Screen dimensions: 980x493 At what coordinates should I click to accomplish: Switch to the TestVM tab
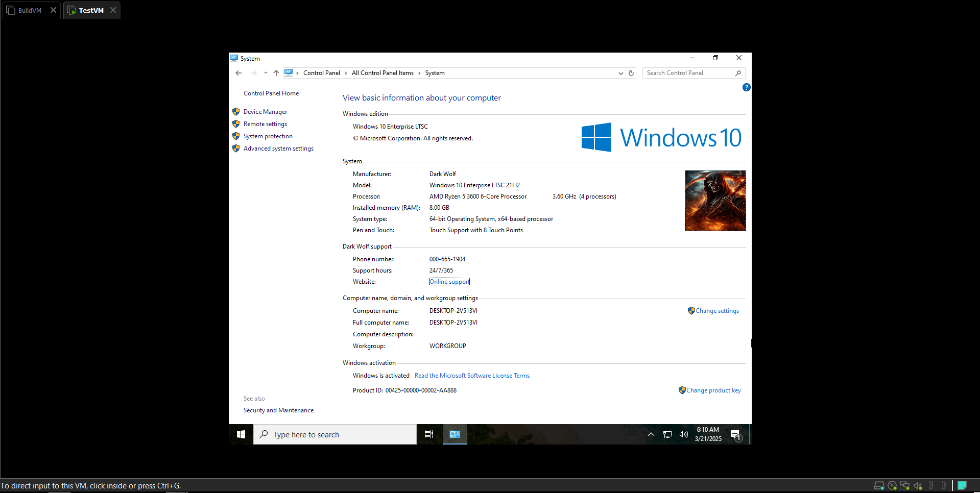pos(91,10)
